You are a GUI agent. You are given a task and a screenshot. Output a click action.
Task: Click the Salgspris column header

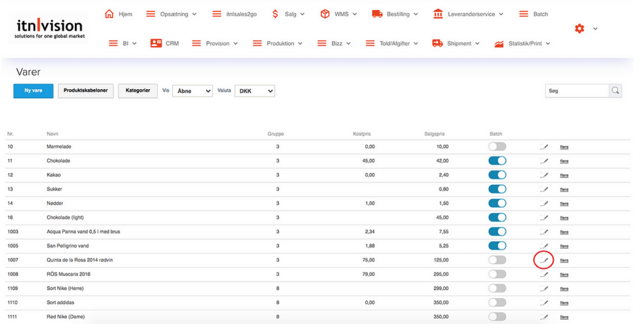click(434, 134)
